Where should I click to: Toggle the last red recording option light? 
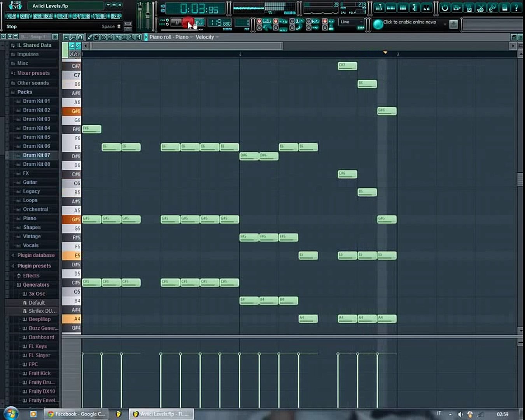[x=325, y=21]
